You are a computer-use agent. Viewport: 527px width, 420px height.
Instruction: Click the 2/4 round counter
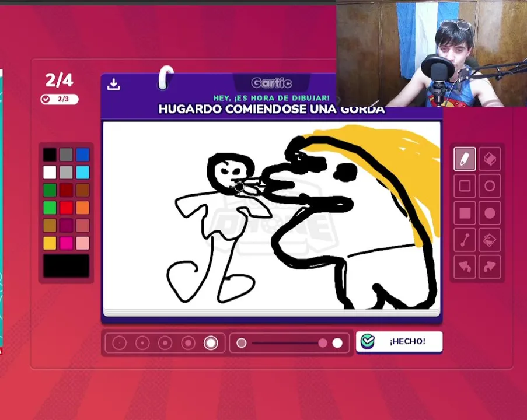point(59,80)
